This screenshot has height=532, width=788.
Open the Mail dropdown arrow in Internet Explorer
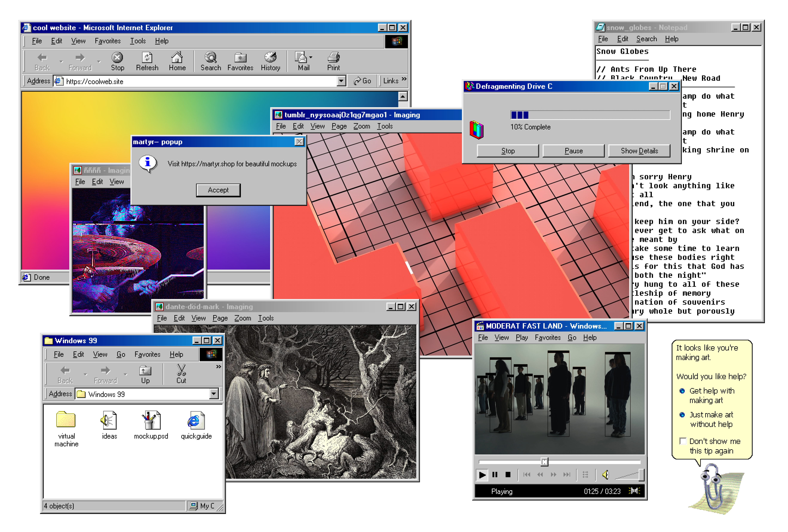[x=311, y=57]
